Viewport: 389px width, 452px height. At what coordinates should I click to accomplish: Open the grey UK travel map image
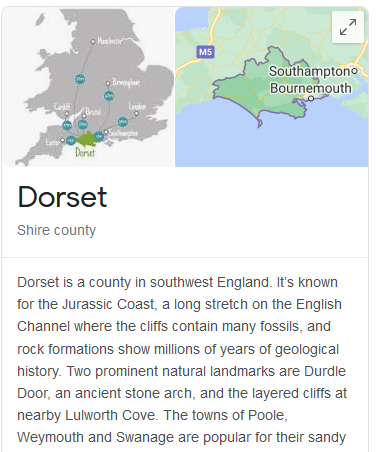coord(88,87)
